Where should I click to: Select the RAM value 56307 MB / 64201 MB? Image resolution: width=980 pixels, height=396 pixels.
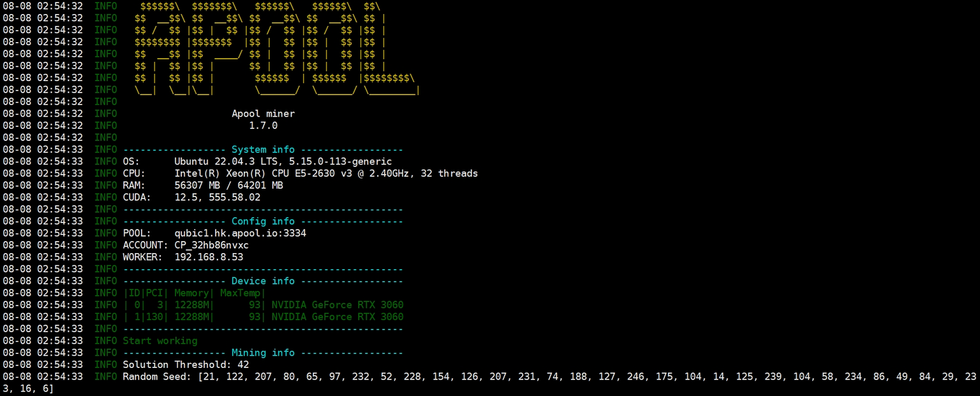(x=228, y=186)
